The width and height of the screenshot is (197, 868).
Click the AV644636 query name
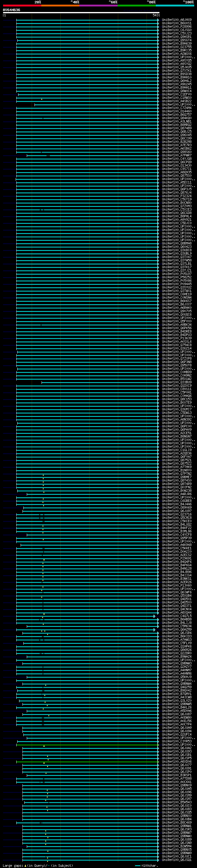click(x=11, y=10)
